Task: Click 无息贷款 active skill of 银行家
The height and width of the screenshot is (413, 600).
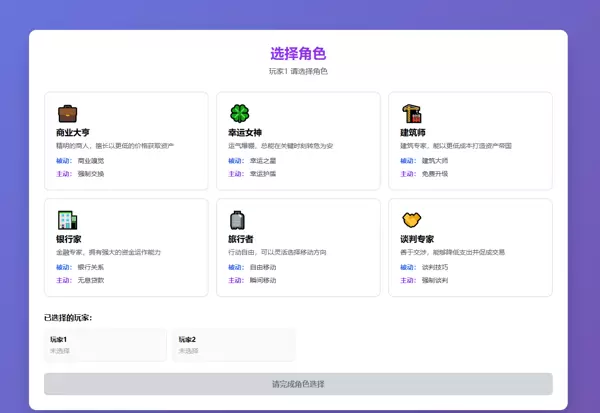Action: 91,280
